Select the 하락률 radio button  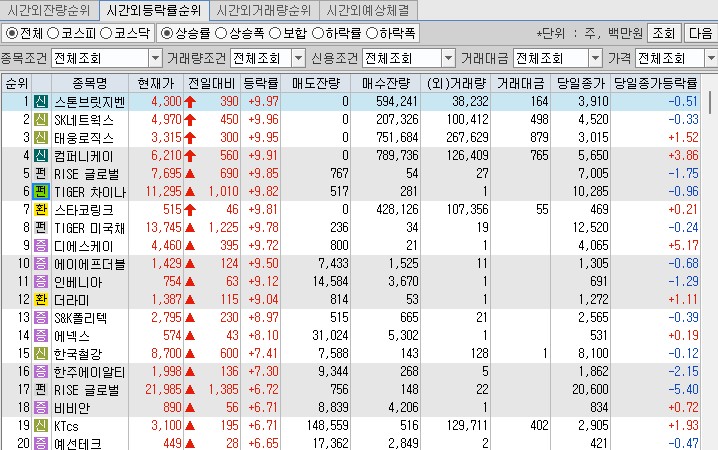click(317, 33)
